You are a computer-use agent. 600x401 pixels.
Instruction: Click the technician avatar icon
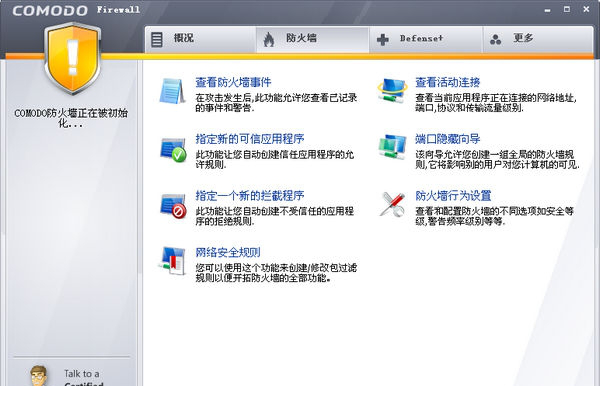tap(39, 376)
